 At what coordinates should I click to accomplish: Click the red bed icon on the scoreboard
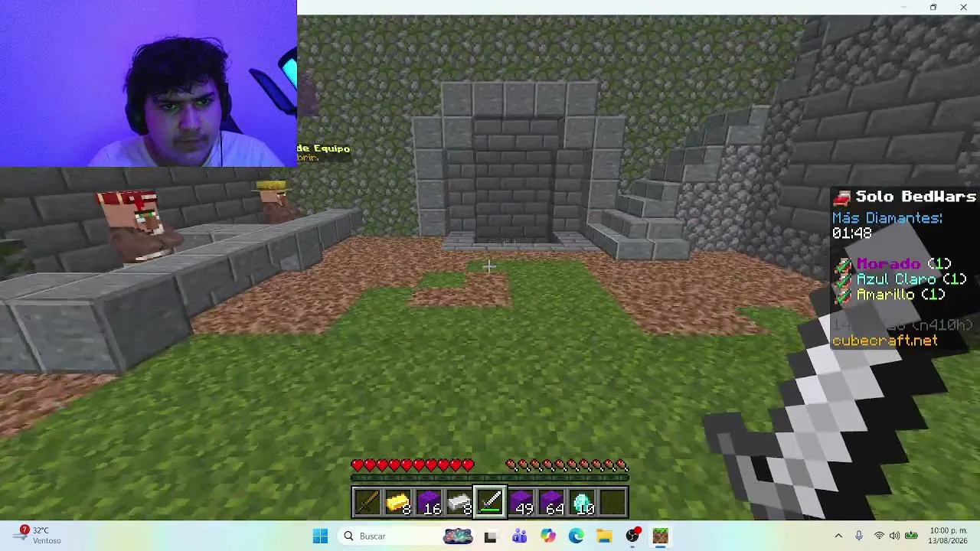842,197
